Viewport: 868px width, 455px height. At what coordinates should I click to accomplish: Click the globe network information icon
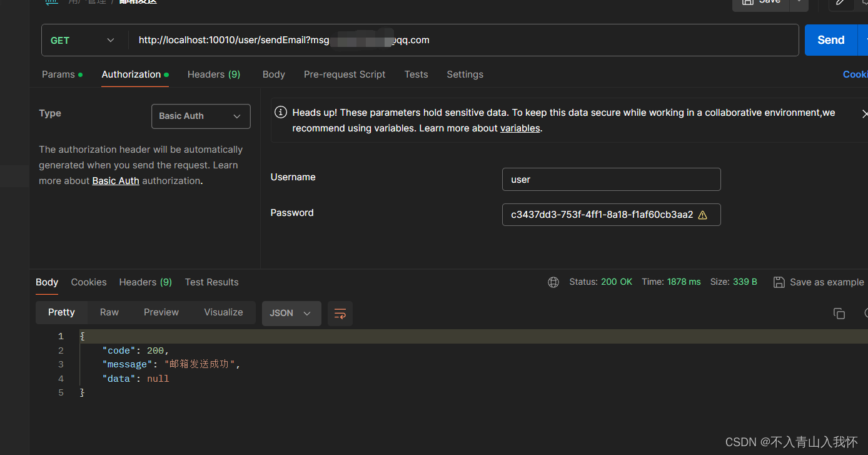pos(553,282)
